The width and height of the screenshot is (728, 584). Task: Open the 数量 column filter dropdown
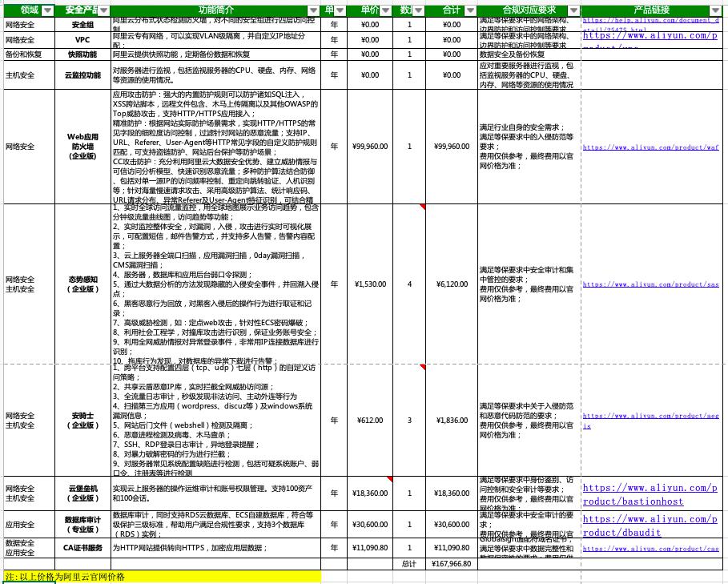pyautogui.click(x=418, y=10)
